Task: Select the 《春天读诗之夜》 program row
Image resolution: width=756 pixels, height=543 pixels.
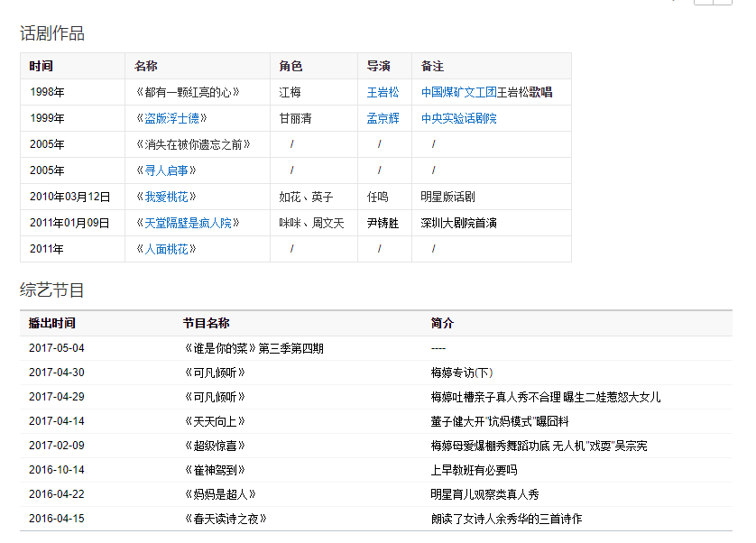Action: click(225, 519)
